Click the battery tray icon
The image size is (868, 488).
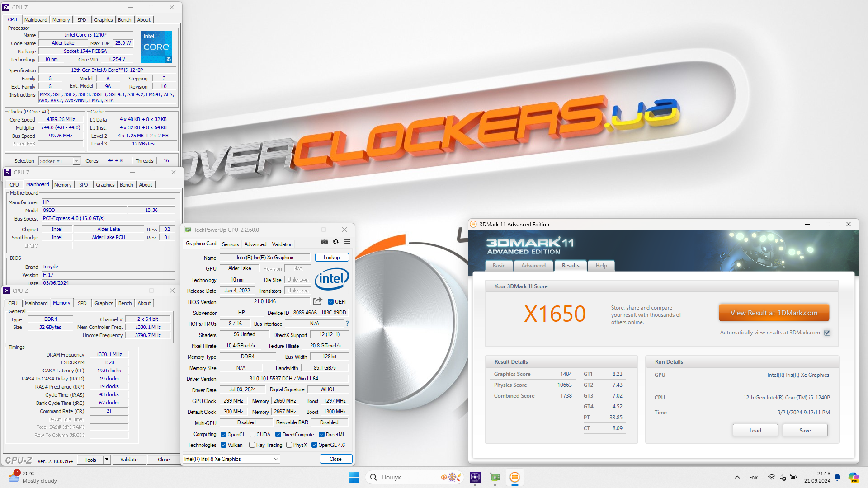pos(793,477)
